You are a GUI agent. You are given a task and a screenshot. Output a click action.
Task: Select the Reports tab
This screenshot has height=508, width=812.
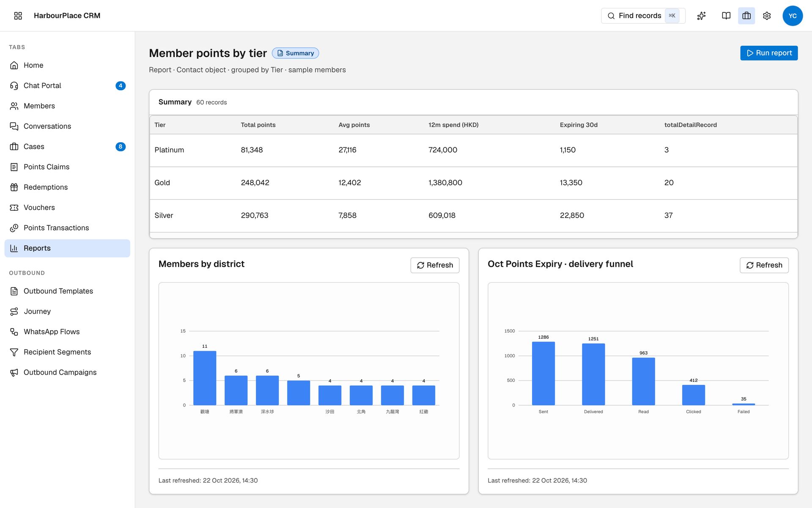[67, 248]
